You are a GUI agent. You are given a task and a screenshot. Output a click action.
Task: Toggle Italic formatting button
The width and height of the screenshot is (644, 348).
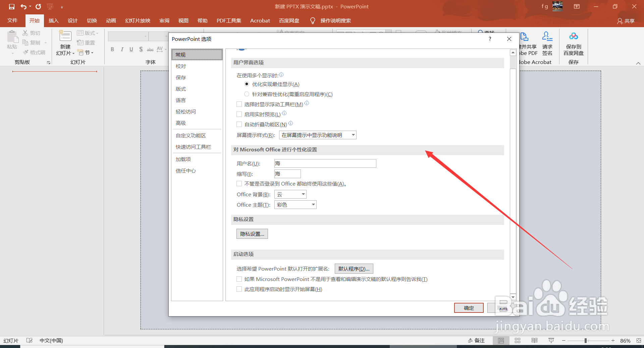tap(122, 49)
